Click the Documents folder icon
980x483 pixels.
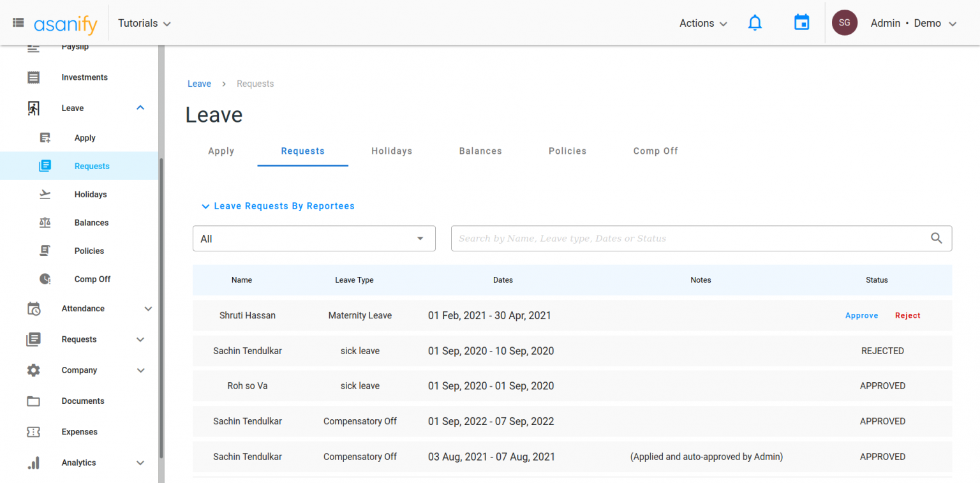pos(34,401)
